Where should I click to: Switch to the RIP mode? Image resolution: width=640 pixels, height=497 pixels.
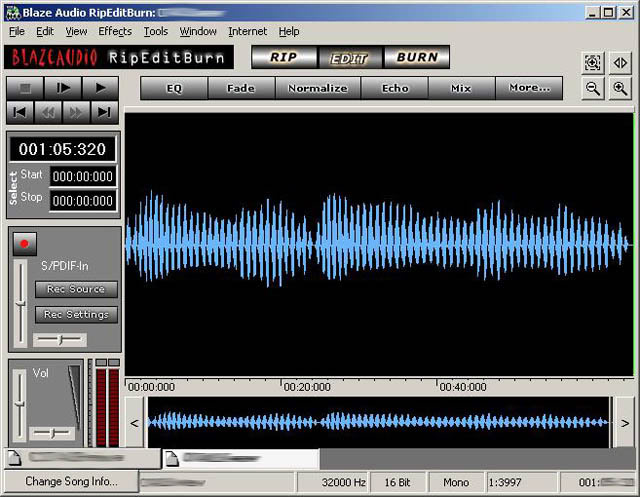click(x=282, y=57)
